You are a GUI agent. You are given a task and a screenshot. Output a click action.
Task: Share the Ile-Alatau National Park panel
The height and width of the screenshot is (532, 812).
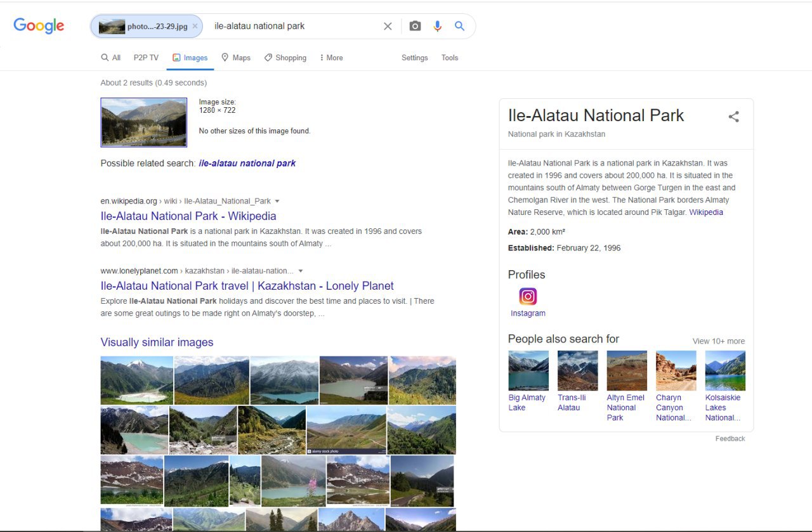[734, 117]
